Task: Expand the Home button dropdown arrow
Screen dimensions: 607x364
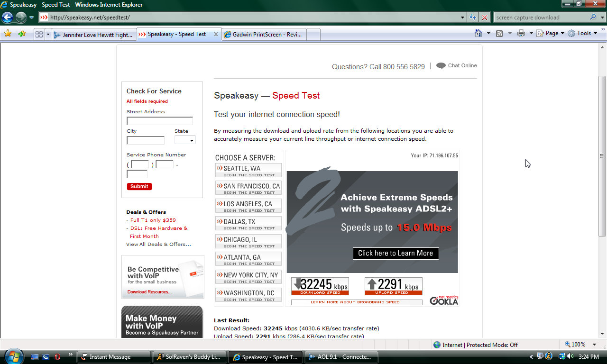Action: coord(488,33)
